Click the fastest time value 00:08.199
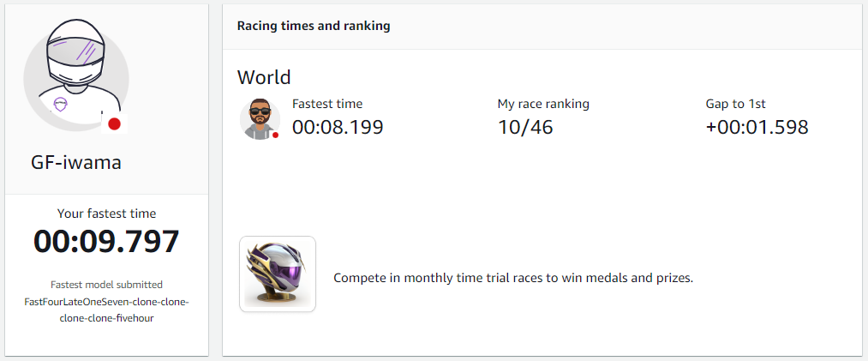The height and width of the screenshot is (361, 868). click(338, 128)
